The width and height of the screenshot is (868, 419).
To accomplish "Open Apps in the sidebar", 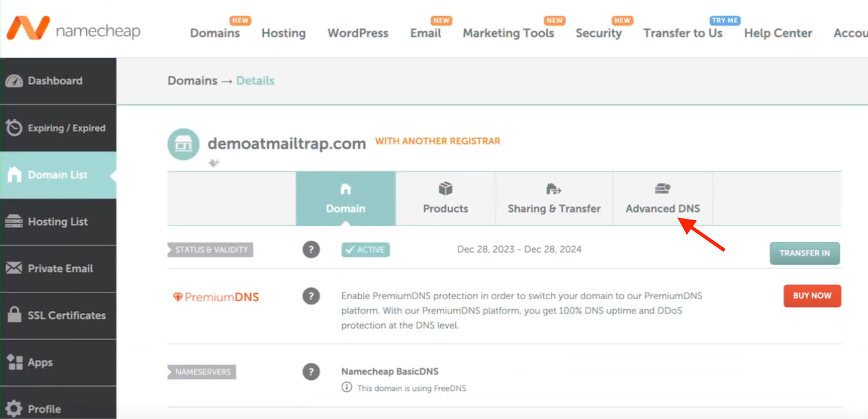I will 58,362.
